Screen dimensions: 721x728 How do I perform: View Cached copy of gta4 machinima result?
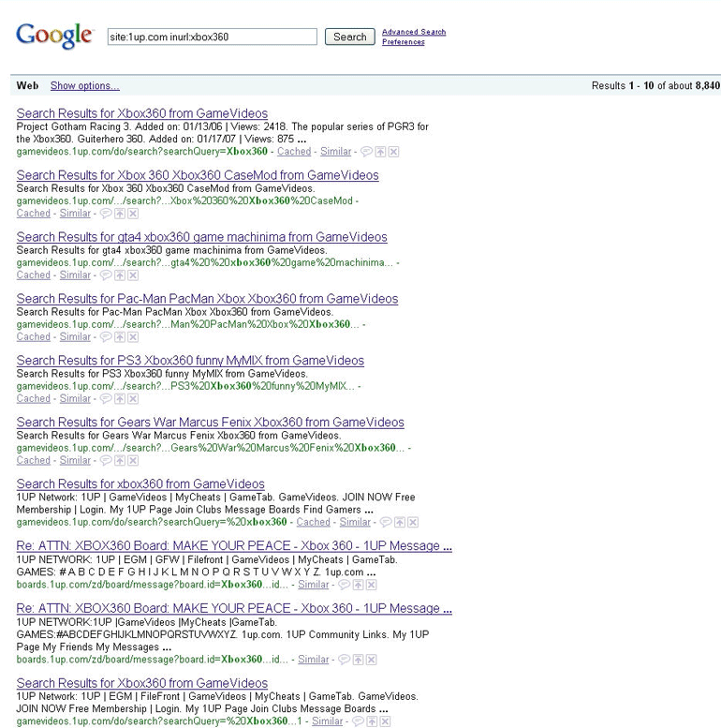(x=34, y=275)
